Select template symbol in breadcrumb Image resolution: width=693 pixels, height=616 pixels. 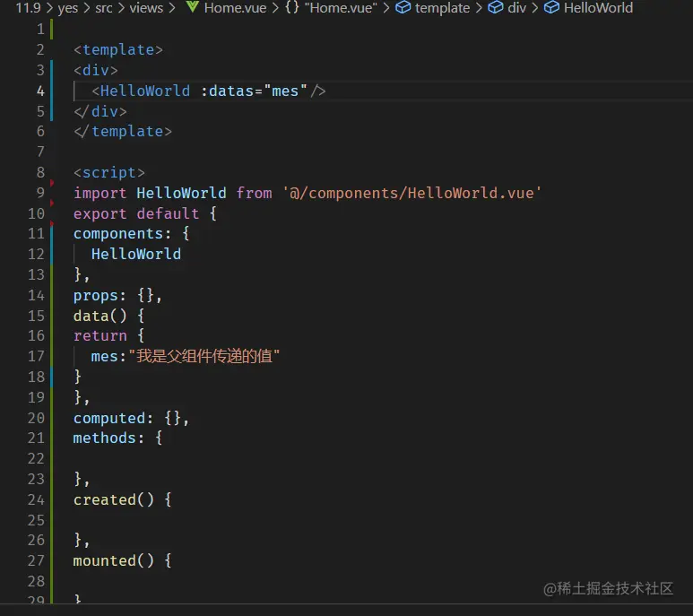[x=442, y=8]
